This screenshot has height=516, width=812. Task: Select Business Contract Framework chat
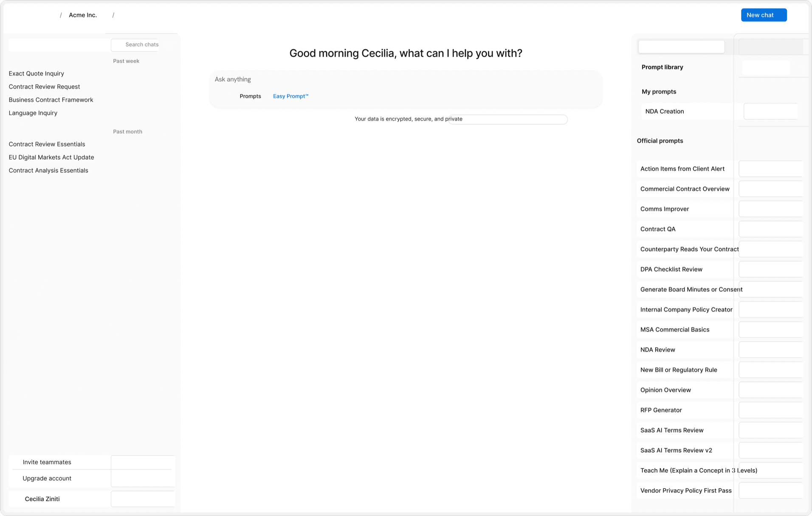click(x=51, y=100)
